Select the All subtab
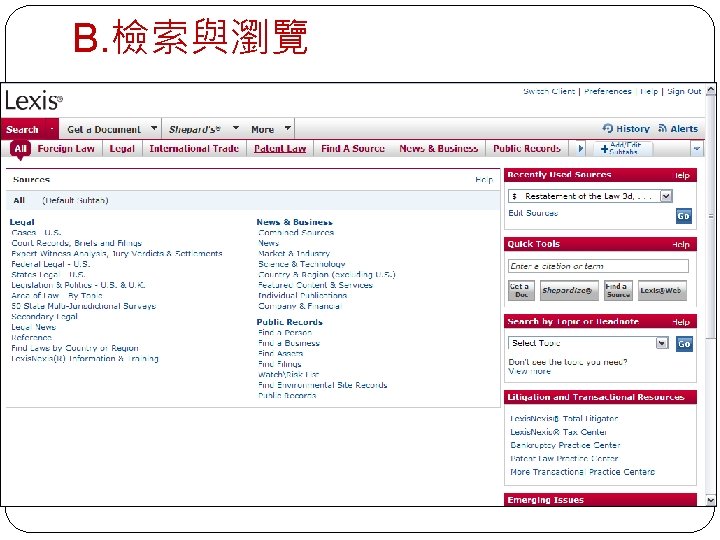720x540 pixels. (20, 149)
